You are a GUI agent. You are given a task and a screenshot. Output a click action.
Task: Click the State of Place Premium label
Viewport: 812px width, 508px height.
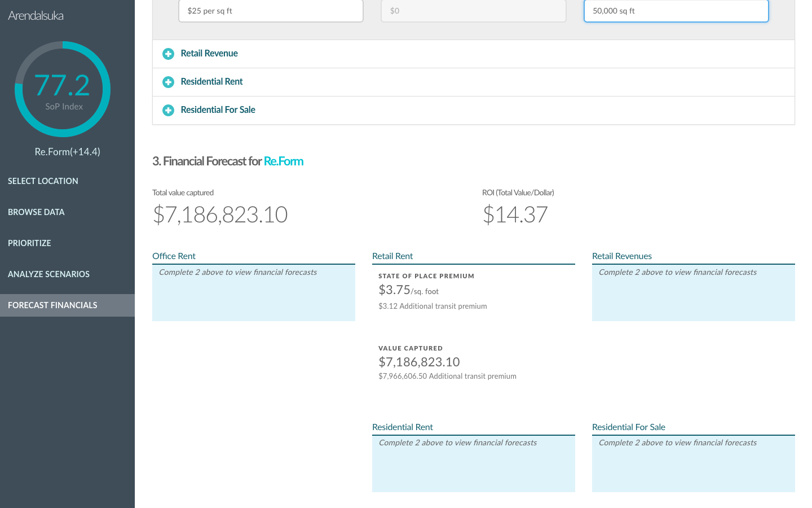click(x=426, y=277)
